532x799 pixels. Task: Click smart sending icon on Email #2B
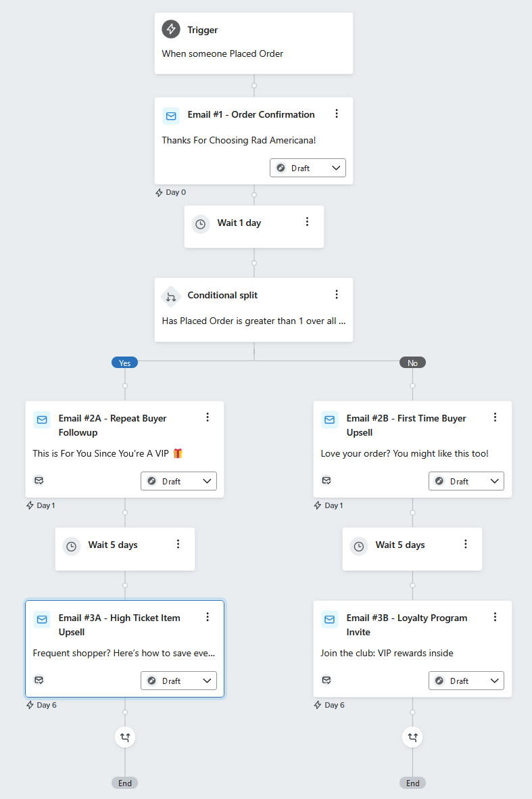327,480
